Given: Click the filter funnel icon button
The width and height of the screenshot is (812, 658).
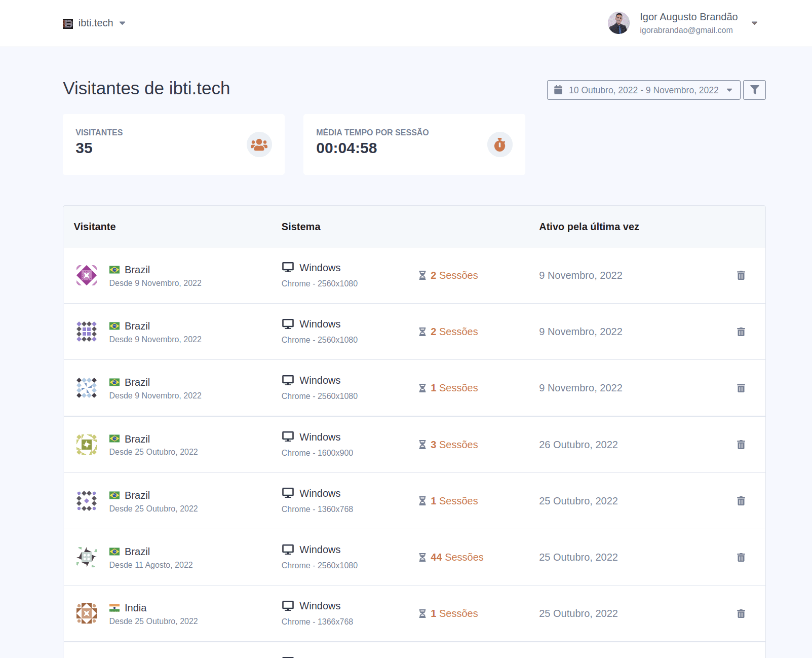Looking at the screenshot, I should (754, 90).
